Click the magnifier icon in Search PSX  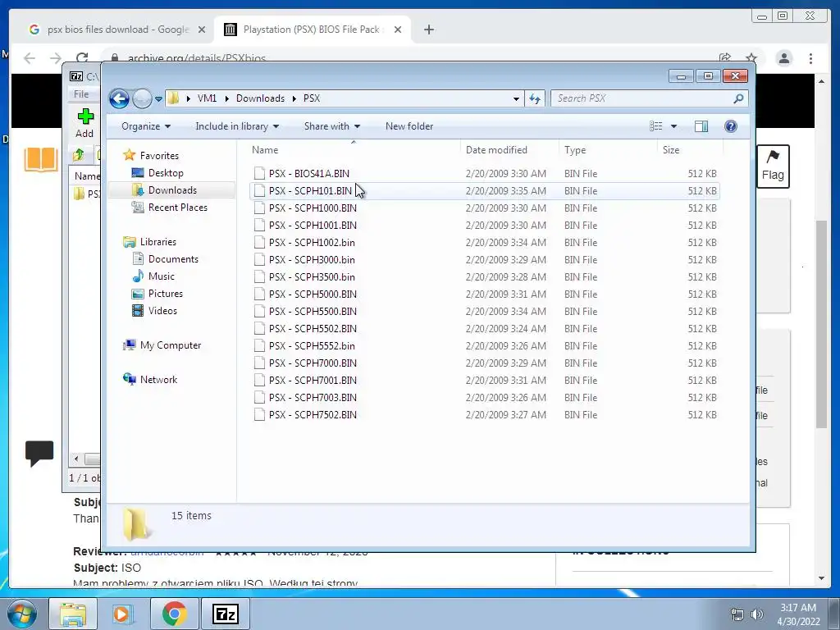point(738,98)
